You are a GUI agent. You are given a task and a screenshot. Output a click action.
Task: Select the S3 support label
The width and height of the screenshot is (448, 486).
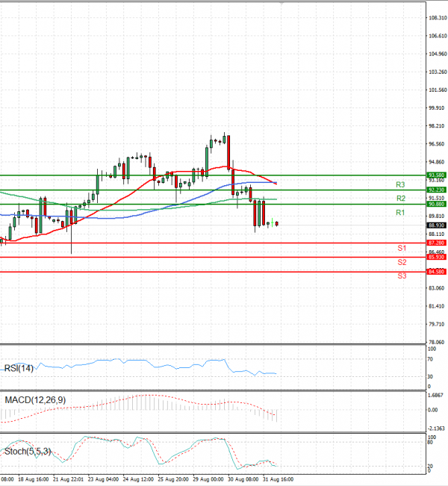(x=402, y=276)
